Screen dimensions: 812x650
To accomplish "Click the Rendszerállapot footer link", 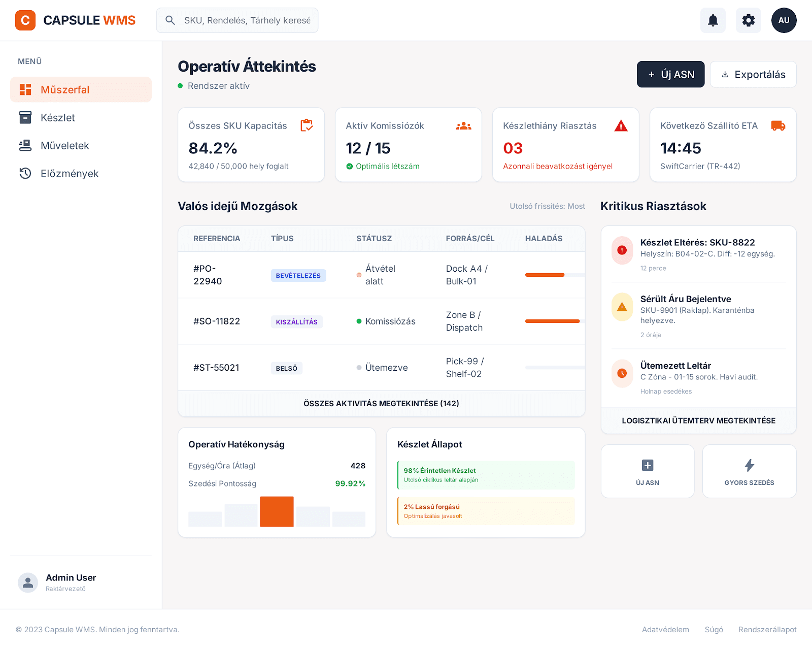I will pos(767,630).
